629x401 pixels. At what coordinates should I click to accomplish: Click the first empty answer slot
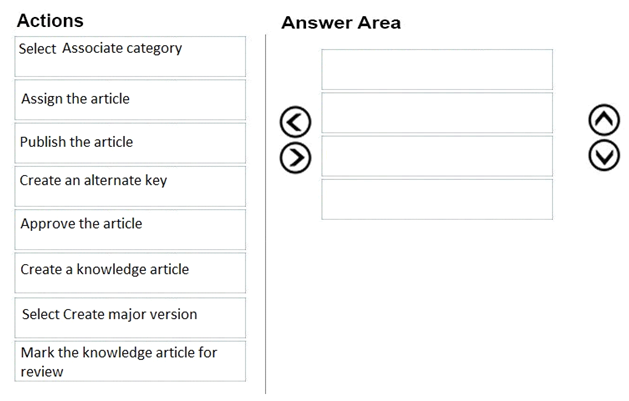point(437,69)
